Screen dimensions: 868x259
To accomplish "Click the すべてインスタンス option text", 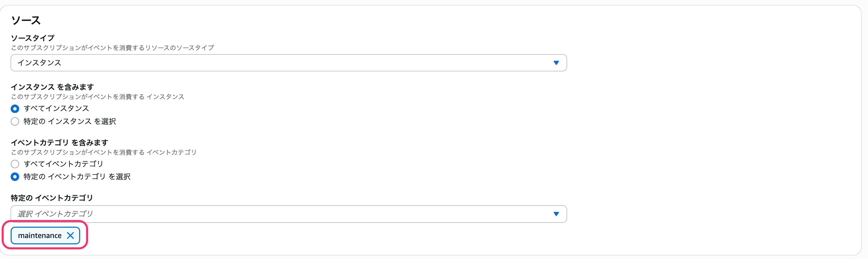I will 56,109.
